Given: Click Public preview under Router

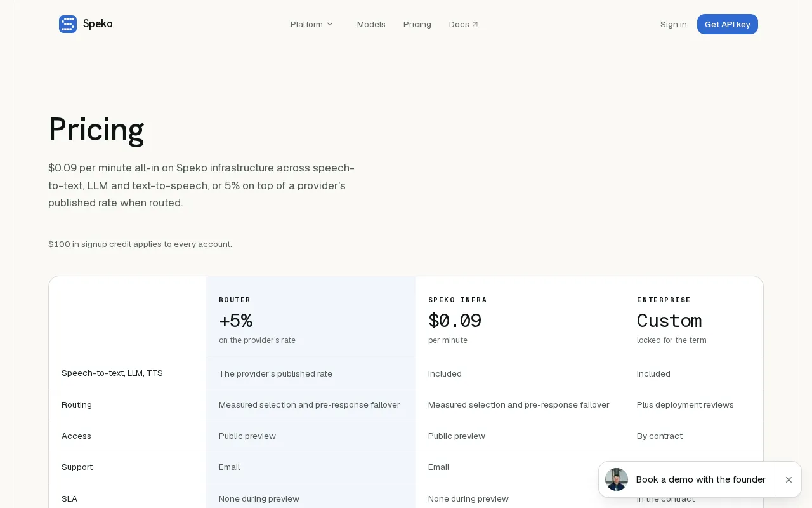Looking at the screenshot, I should click(247, 436).
